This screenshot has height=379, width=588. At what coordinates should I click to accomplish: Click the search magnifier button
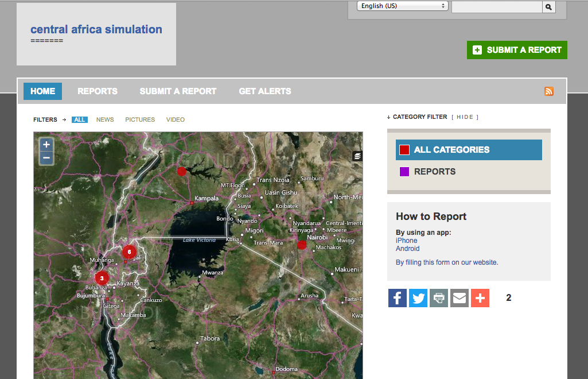548,7
